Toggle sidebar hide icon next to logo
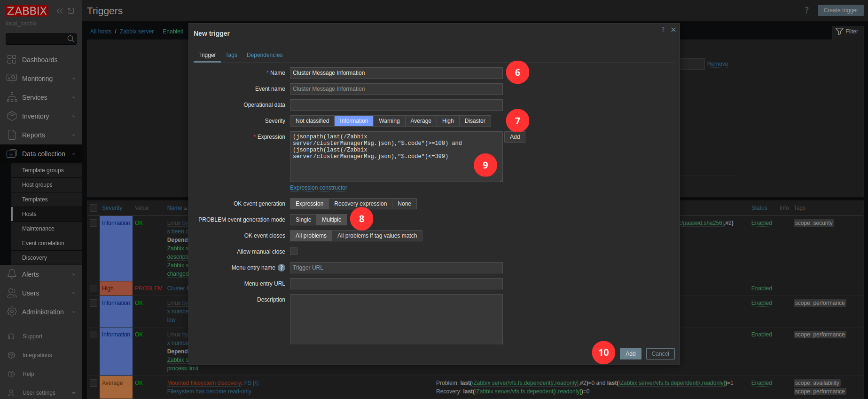868x399 pixels. coord(71,11)
